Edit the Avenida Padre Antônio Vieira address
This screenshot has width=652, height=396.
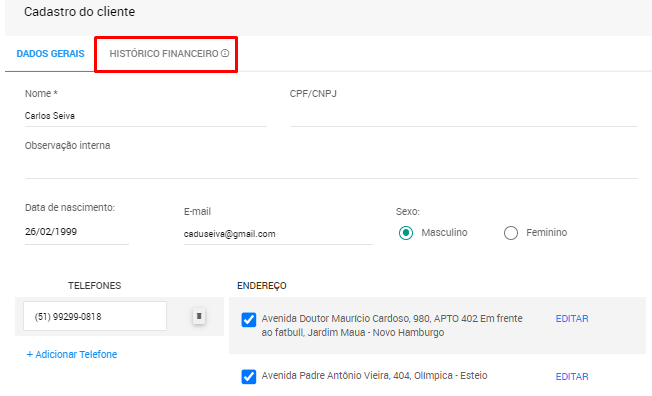tap(572, 376)
